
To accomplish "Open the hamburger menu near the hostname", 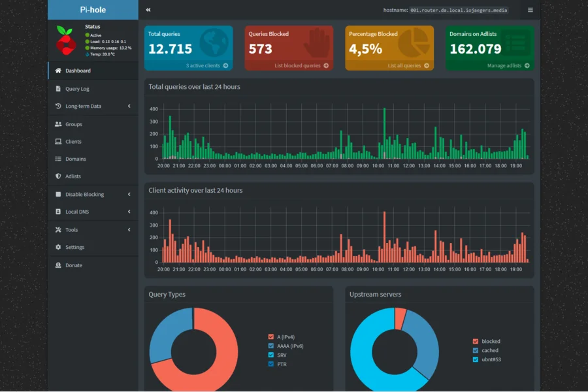I will pos(531,10).
